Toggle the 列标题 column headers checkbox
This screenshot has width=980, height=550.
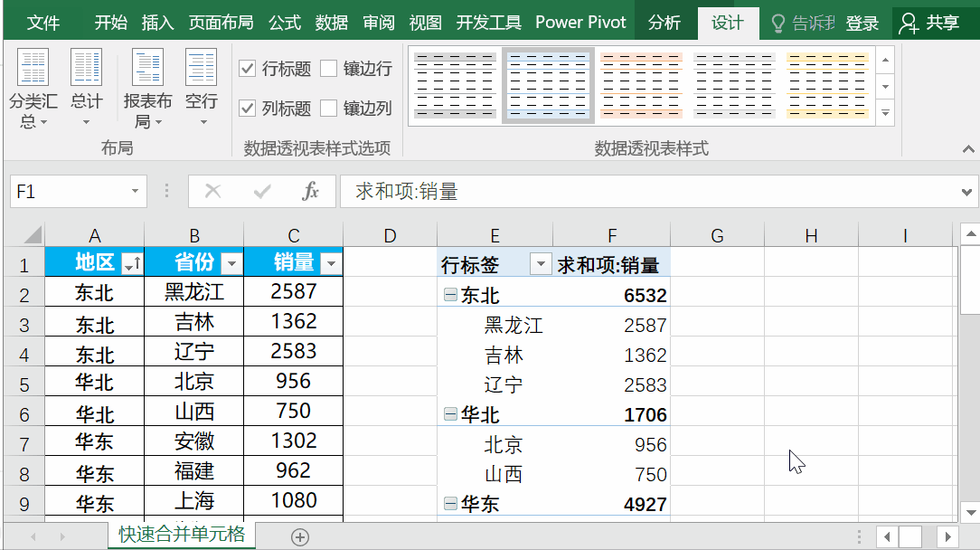[x=248, y=109]
